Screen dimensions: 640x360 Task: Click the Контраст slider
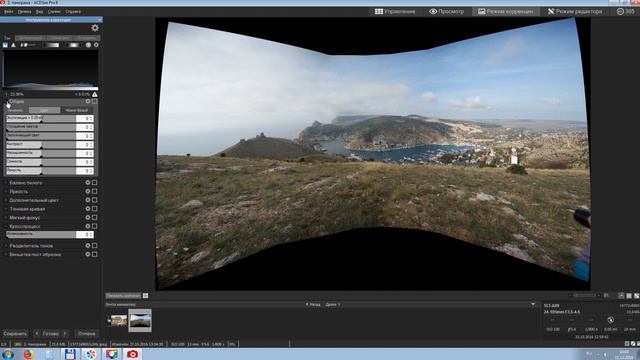(x=41, y=144)
